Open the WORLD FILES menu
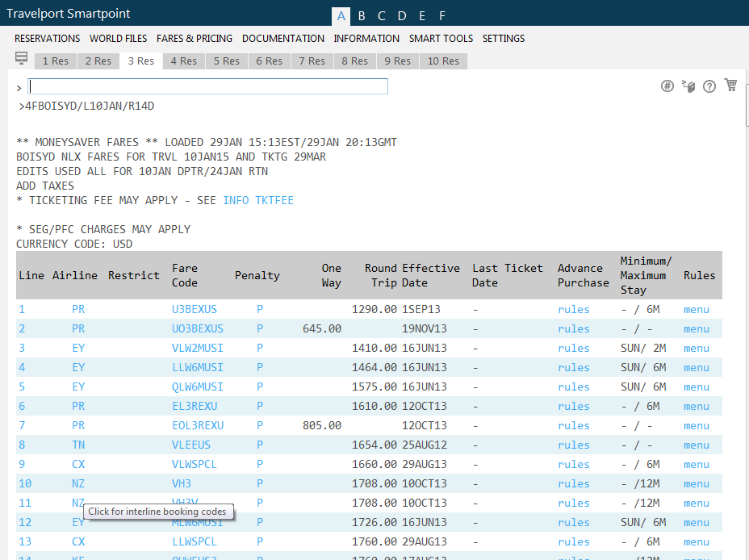The width and height of the screenshot is (749, 560). point(119,38)
